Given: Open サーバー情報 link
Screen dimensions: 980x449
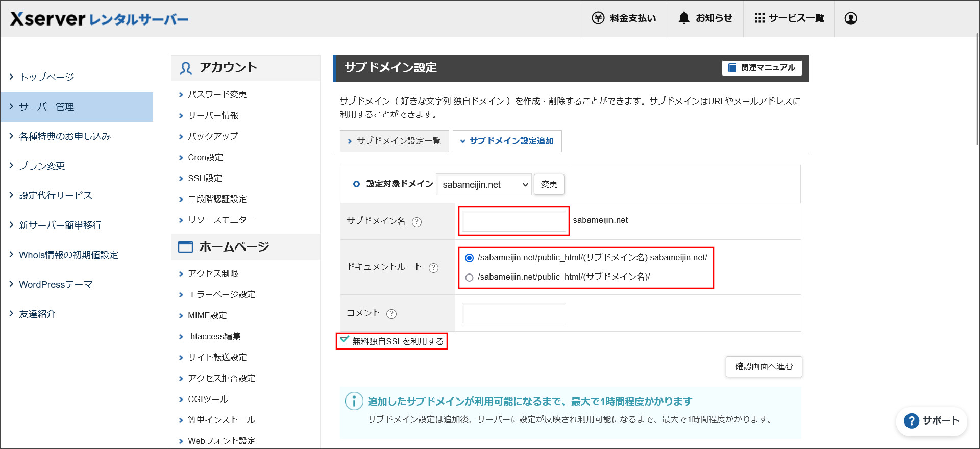Looking at the screenshot, I should pyautogui.click(x=213, y=115).
